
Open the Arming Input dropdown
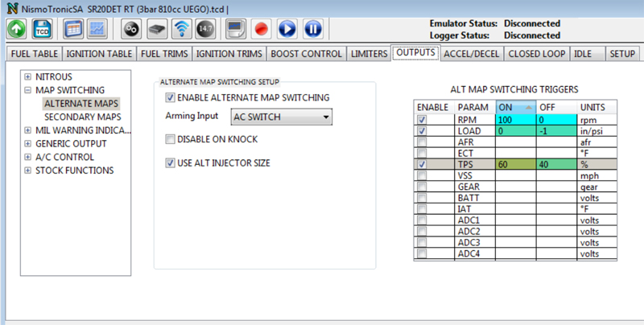pyautogui.click(x=282, y=117)
